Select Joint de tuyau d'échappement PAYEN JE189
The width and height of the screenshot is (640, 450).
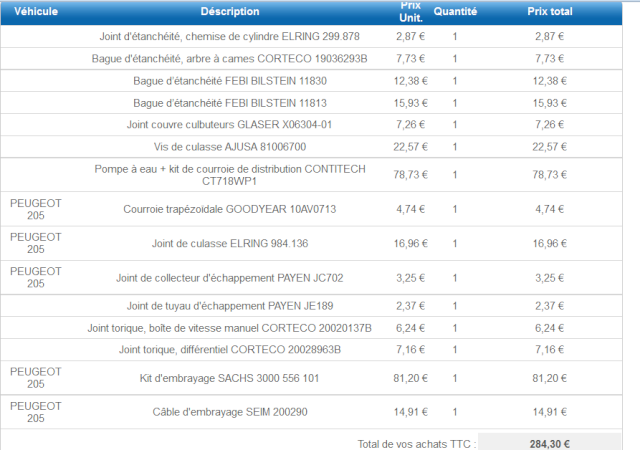click(230, 306)
